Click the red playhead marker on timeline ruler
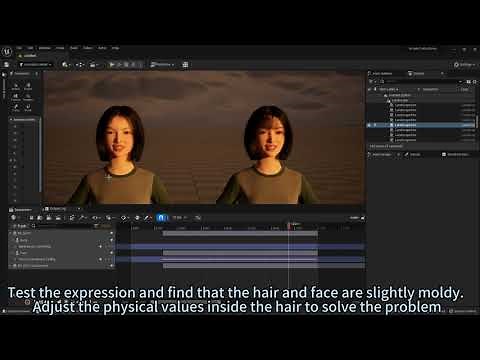 click(x=289, y=226)
